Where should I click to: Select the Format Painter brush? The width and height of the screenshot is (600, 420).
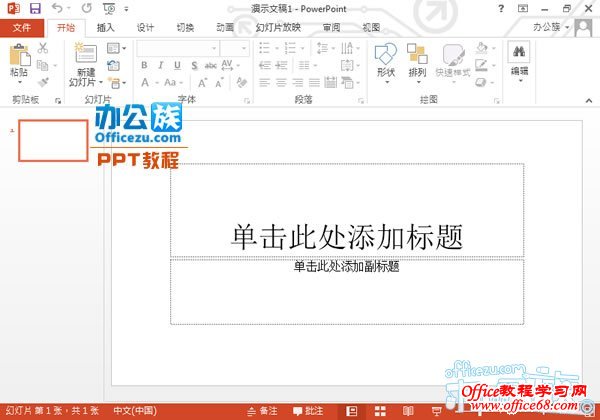[43, 82]
